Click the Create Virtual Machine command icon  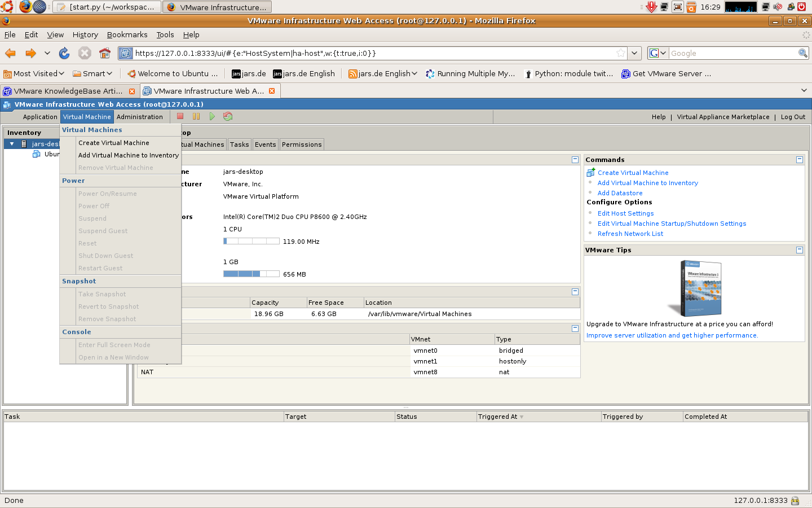[591, 172]
